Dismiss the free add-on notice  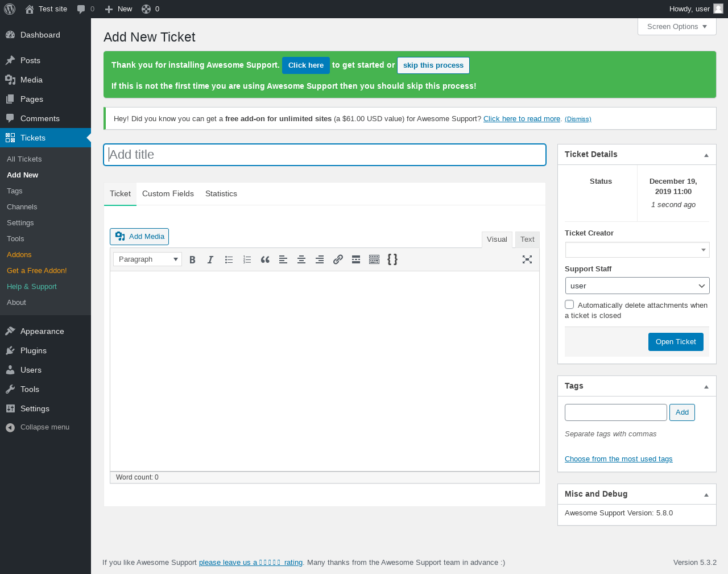pyautogui.click(x=578, y=119)
